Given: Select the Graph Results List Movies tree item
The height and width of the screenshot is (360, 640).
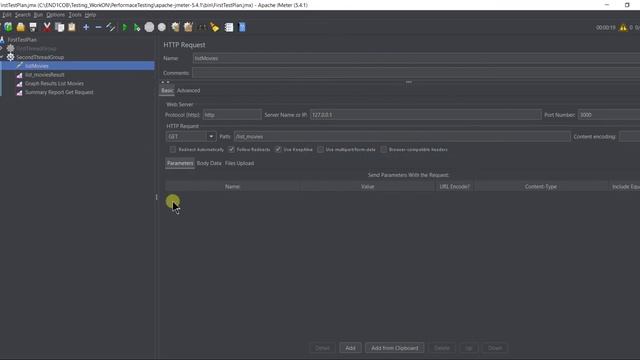Looking at the screenshot, I should coord(54,83).
